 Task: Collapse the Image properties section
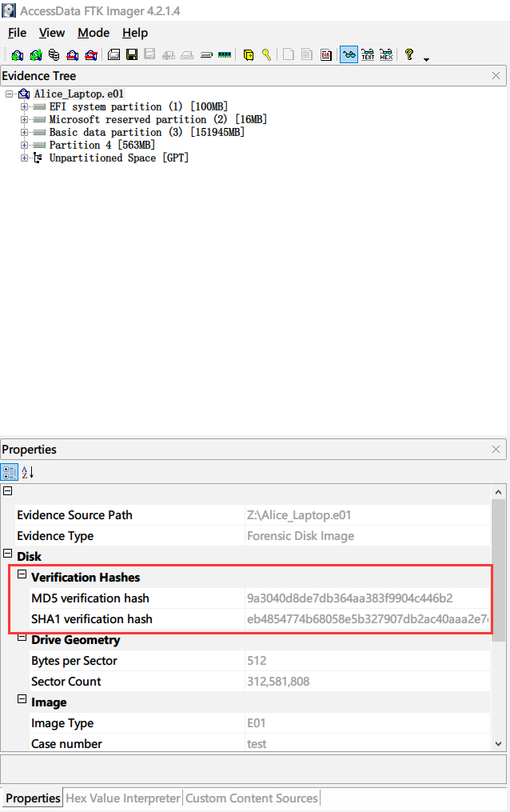[x=22, y=698]
